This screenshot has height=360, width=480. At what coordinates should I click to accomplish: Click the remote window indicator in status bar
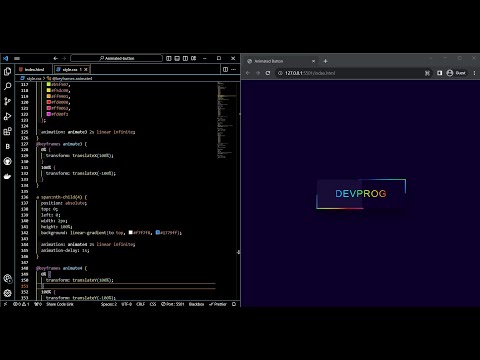tap(5, 304)
